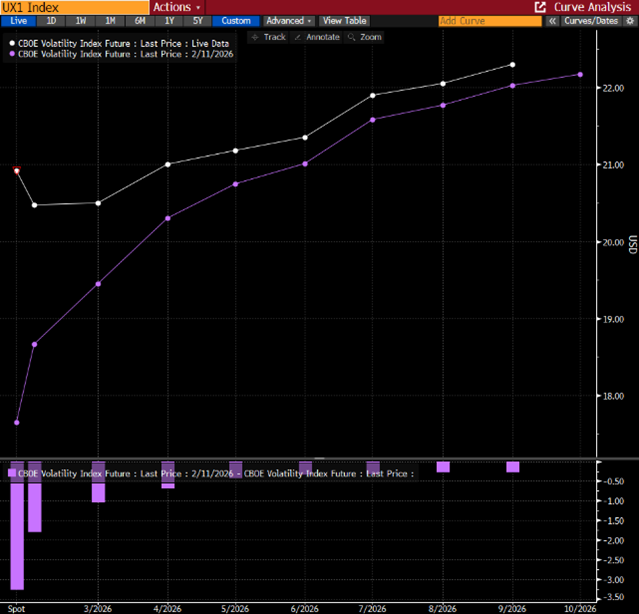Select the 1Y range button

(x=167, y=21)
